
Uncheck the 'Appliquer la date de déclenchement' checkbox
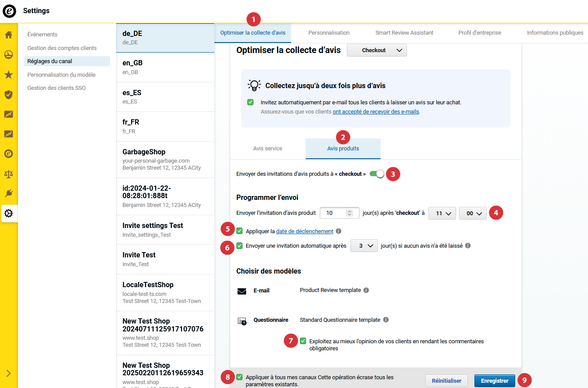tap(239, 231)
